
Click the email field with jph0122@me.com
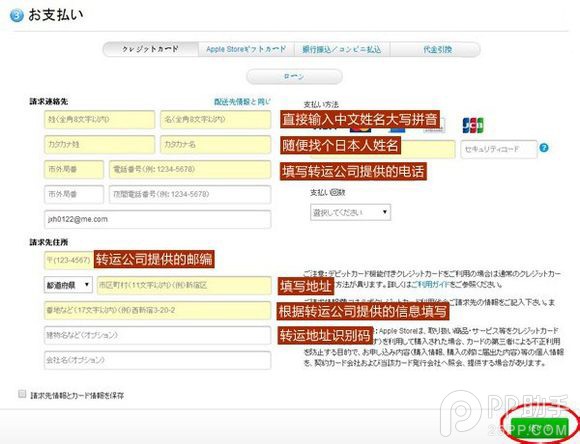(x=158, y=219)
